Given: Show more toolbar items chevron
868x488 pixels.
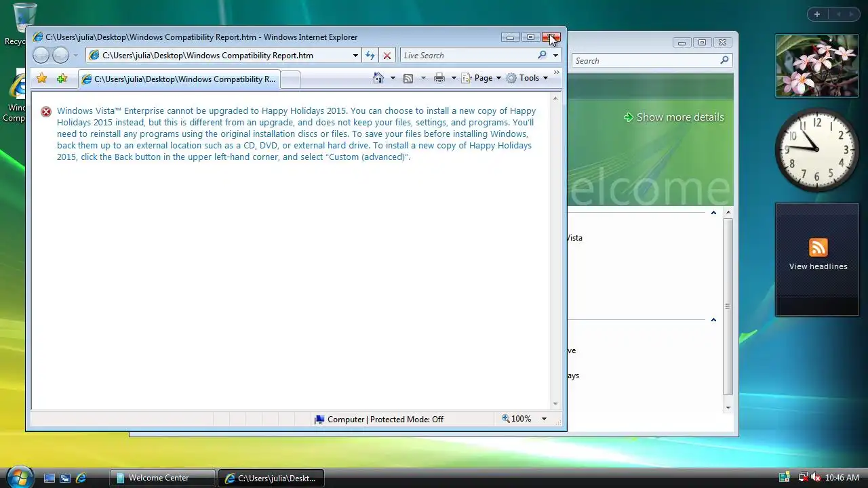Looking at the screenshot, I should coord(557,72).
